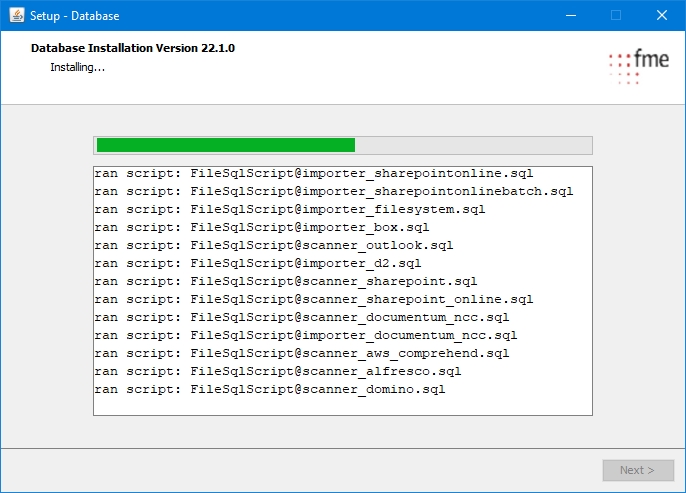Select the importer_sharepointonline.sql log line

[314, 173]
